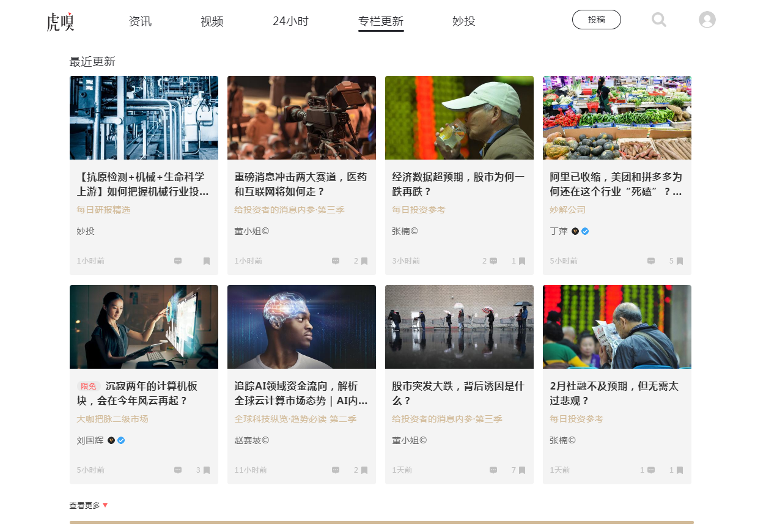Viewport: 766px width, 532px height.
Task: Open 给投资者的消息内参 column under 股市突发大跌 card
Action: (447, 419)
